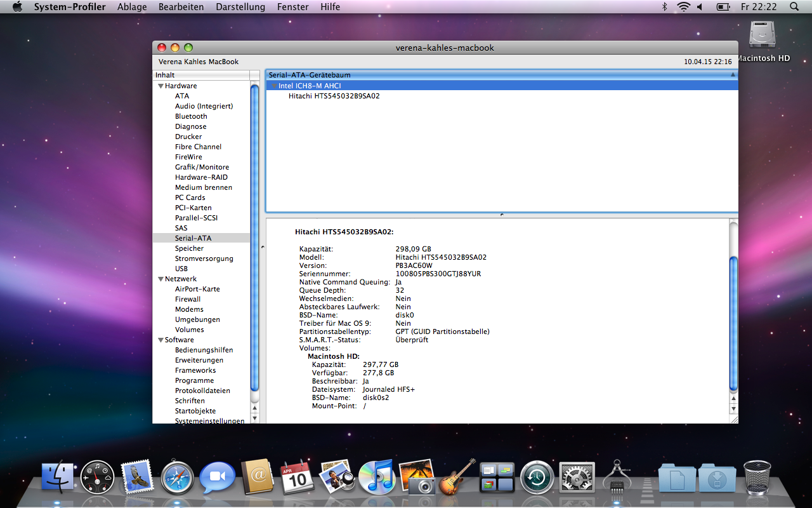Select Speicher in Hardware list
Viewport: 812px width, 508px height.
189,248
